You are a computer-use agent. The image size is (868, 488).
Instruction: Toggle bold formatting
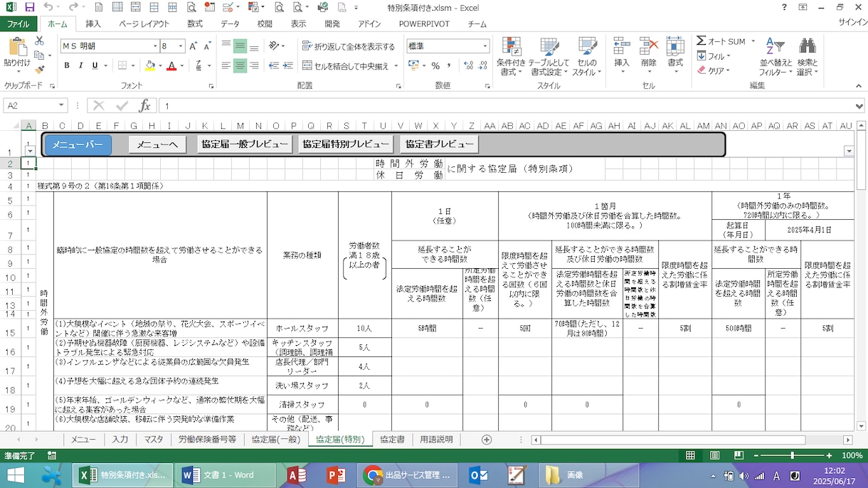click(67, 65)
